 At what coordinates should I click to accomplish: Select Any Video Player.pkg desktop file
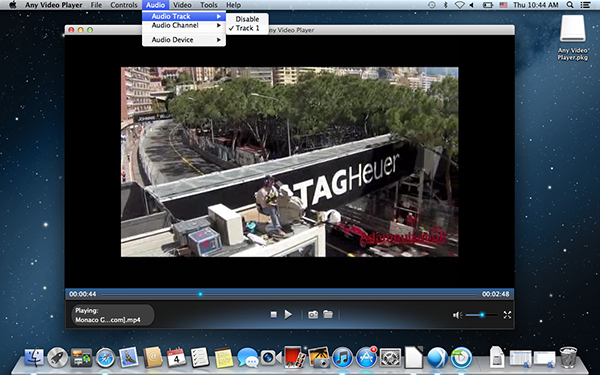[573, 38]
